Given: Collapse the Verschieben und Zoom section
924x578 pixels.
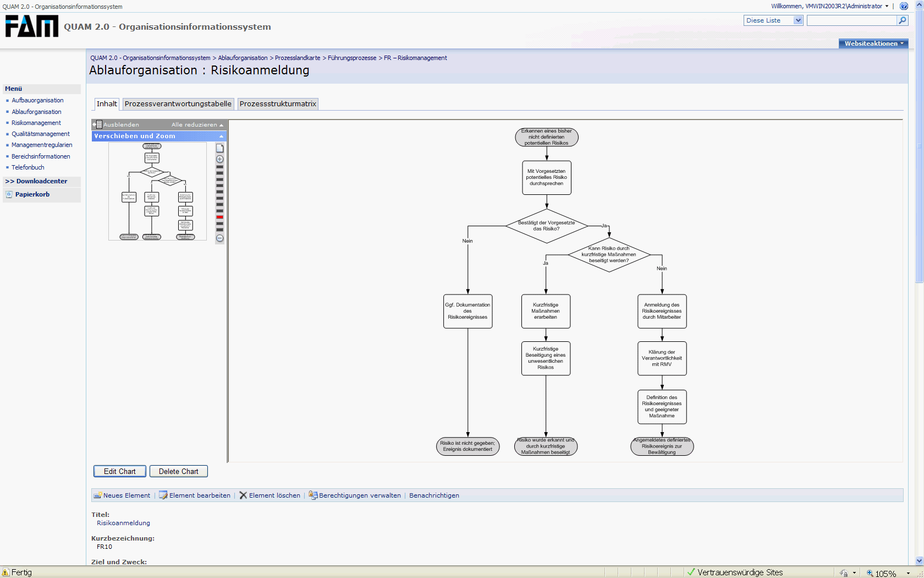Looking at the screenshot, I should (221, 136).
